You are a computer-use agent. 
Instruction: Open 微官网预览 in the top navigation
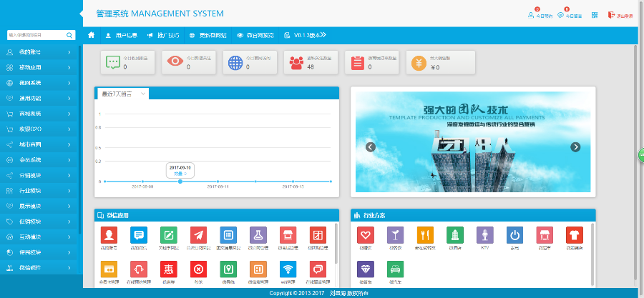click(255, 35)
